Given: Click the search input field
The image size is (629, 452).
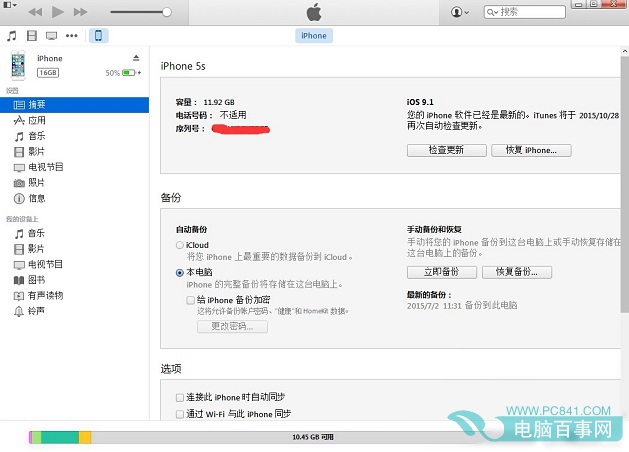Looking at the screenshot, I should pyautogui.click(x=525, y=12).
